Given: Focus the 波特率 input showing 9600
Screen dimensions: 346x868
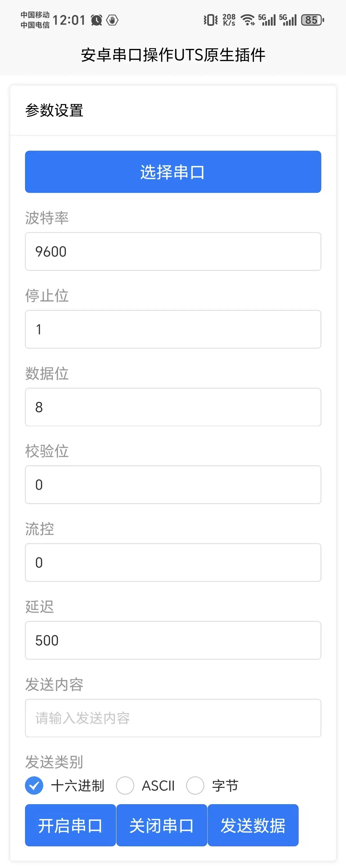Looking at the screenshot, I should (x=173, y=251).
